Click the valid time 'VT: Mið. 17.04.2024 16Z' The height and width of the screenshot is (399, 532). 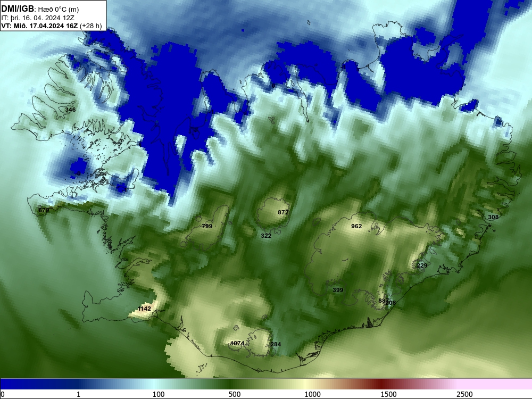(39, 26)
